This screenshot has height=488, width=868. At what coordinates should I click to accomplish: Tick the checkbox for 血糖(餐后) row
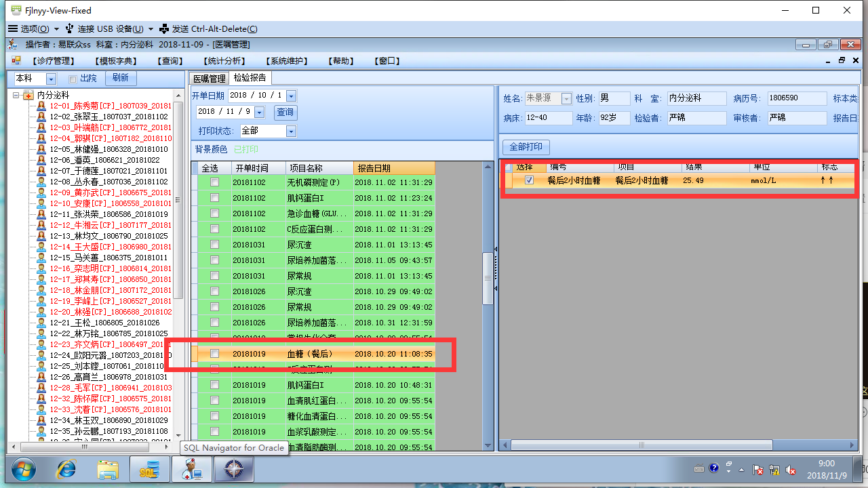[214, 354]
